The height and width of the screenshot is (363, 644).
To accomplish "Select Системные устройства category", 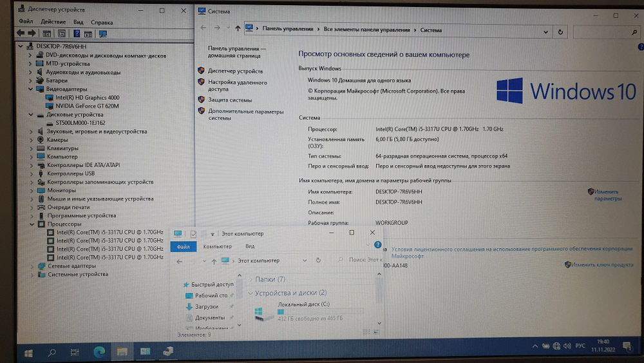I will tap(78, 274).
